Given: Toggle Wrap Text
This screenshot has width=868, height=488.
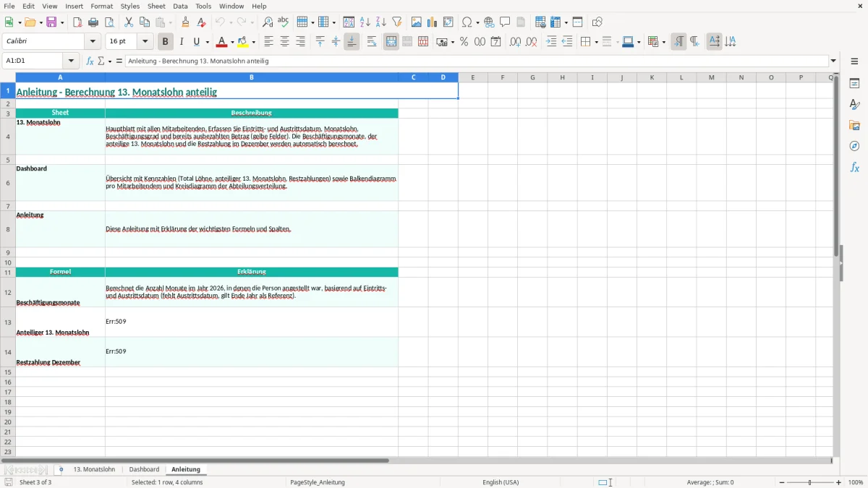Looking at the screenshot, I should [372, 42].
